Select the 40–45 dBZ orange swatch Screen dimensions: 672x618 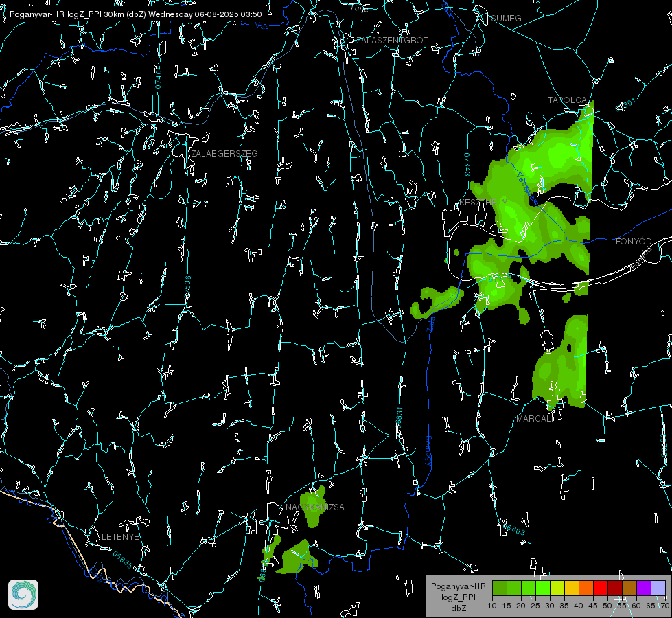pos(586,588)
